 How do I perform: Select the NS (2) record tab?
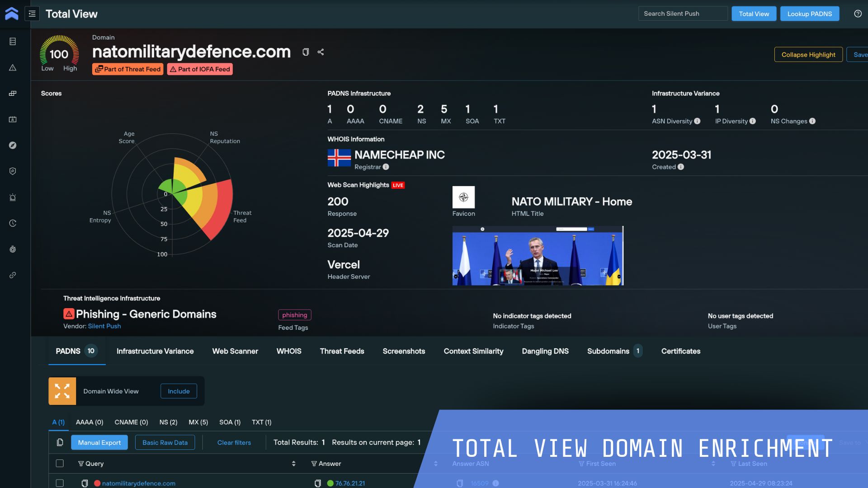point(168,422)
